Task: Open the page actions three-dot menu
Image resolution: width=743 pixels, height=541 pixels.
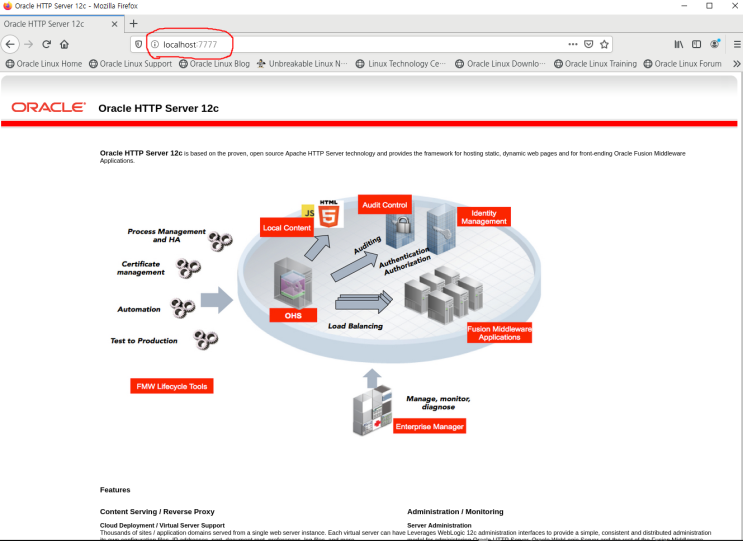Action: coord(573,44)
